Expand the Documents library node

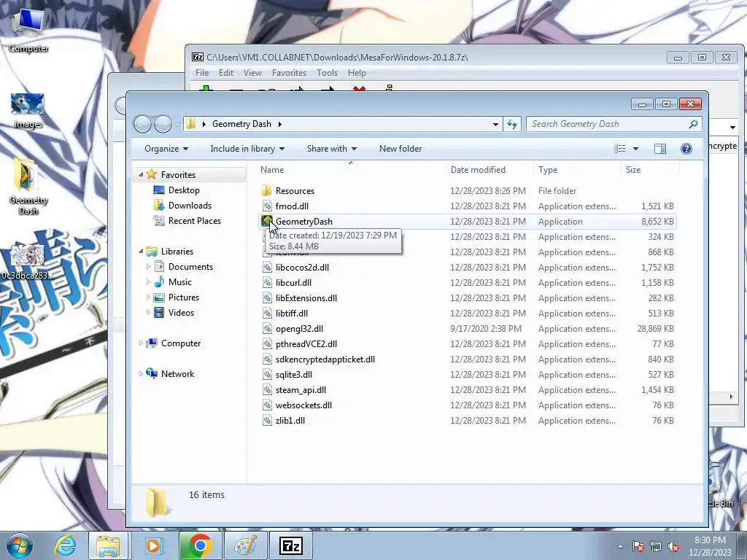point(148,267)
